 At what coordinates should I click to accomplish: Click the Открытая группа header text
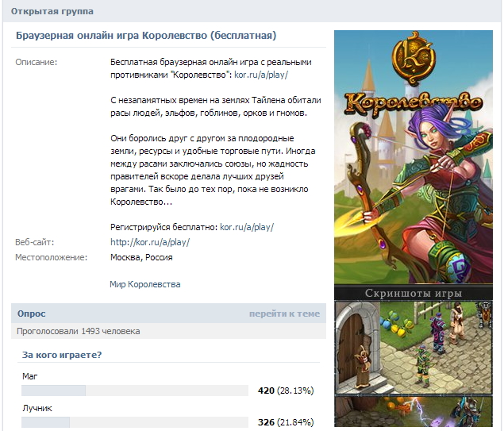(x=52, y=11)
